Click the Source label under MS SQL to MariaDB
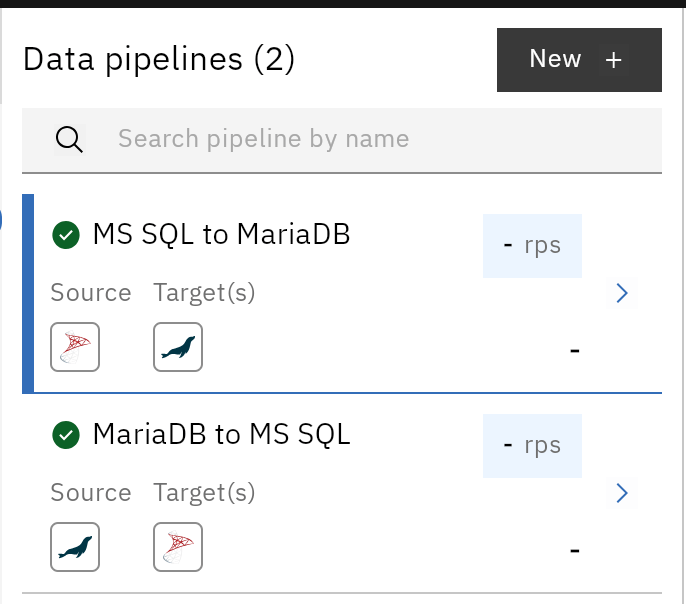The image size is (686, 604). click(91, 293)
